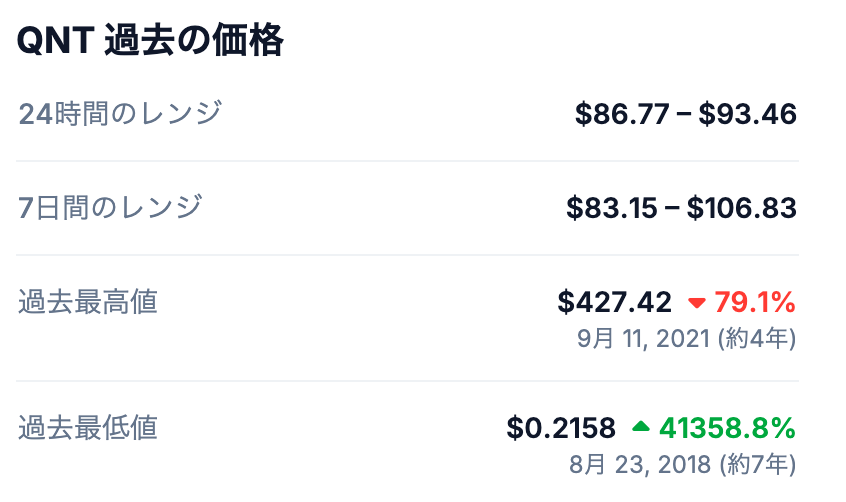Click the 8月 23, 2018 date
The width and height of the screenshot is (846, 502).
tap(641, 464)
